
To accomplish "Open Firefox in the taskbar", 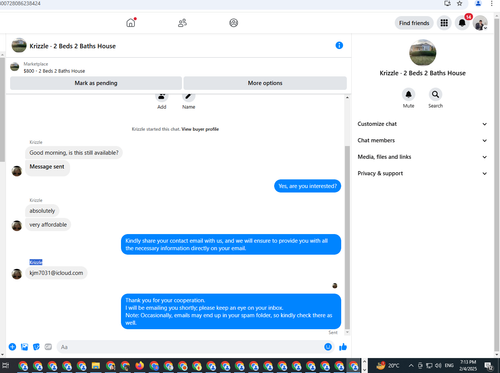I will pyautogui.click(x=140, y=366).
